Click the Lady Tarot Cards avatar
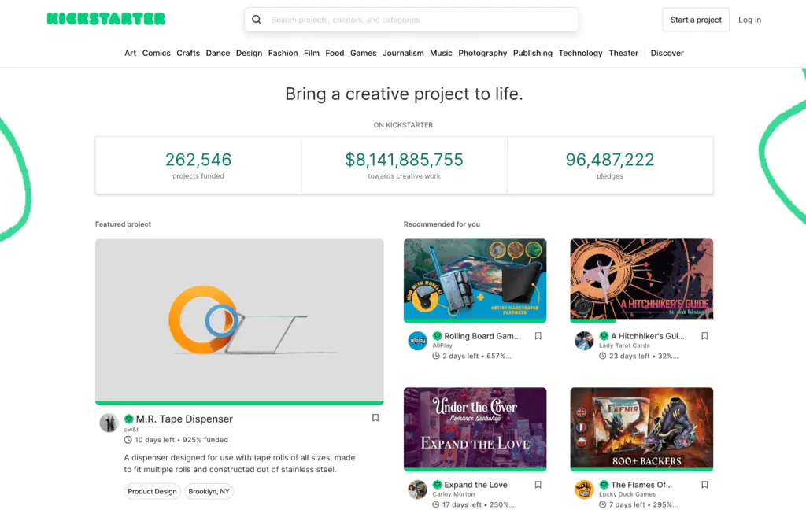The image size is (806, 532). point(584,341)
